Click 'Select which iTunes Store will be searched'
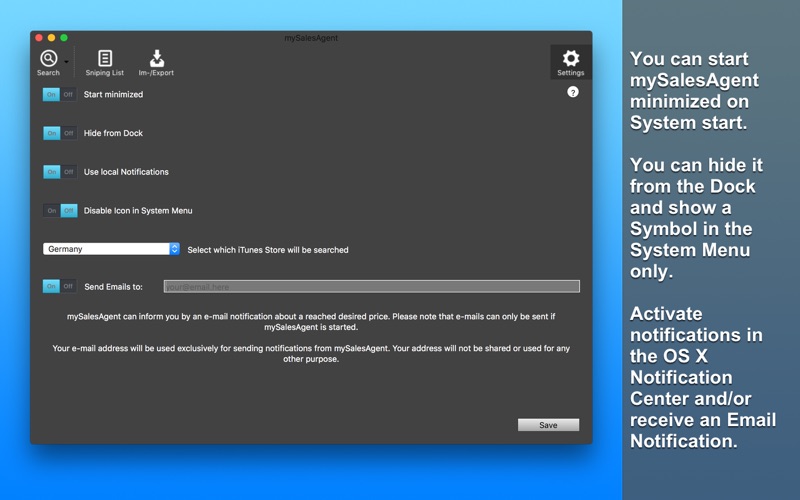 268,250
